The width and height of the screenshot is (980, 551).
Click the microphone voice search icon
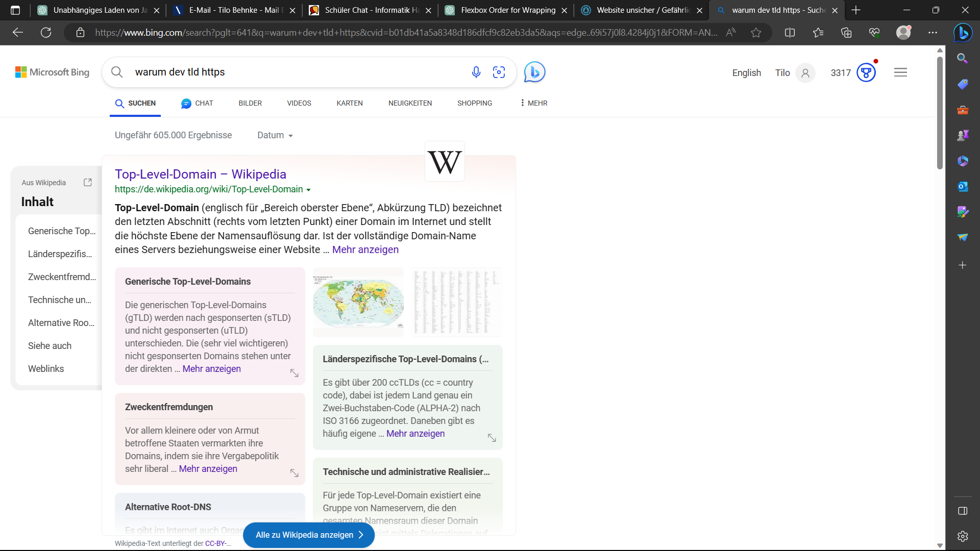coord(476,72)
